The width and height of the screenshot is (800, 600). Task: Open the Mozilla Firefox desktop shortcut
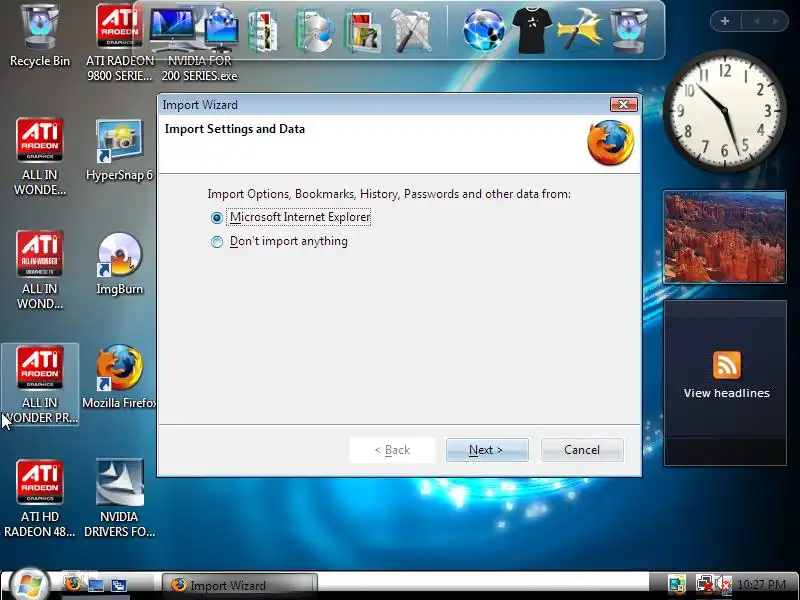[x=119, y=378]
